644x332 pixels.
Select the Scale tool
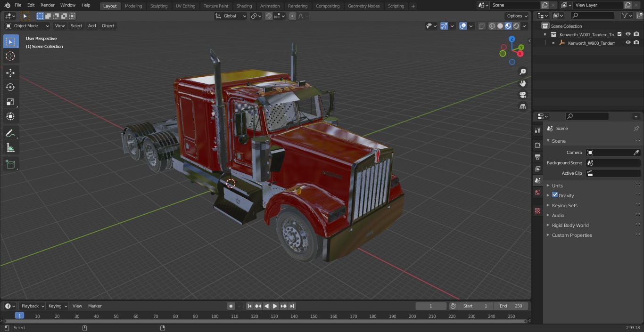(x=10, y=102)
